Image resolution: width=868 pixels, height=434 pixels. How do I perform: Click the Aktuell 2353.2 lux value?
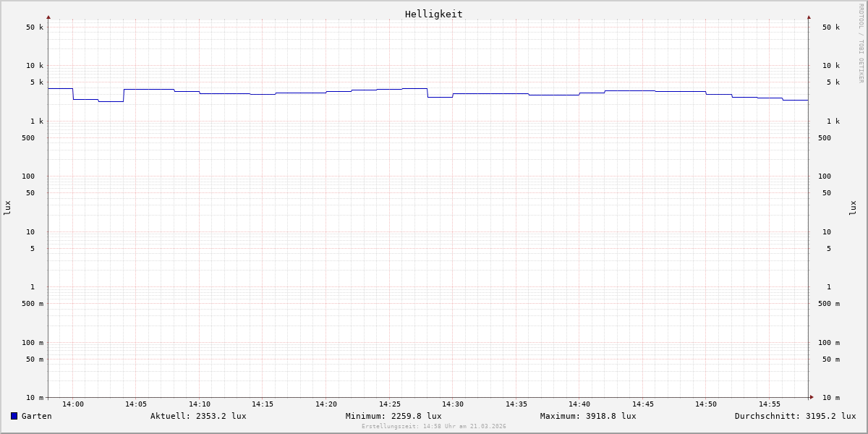(x=198, y=416)
